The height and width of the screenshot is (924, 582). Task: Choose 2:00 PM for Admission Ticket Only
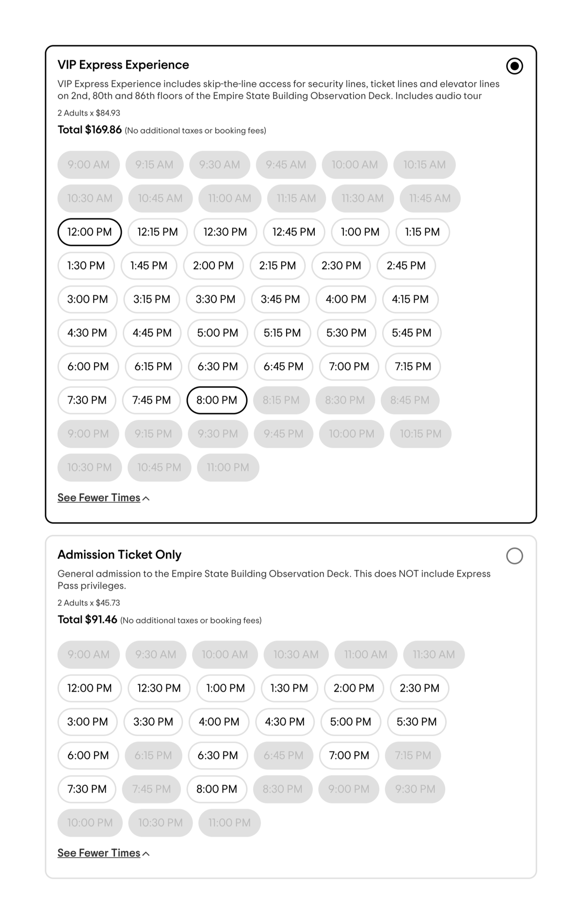tap(354, 688)
